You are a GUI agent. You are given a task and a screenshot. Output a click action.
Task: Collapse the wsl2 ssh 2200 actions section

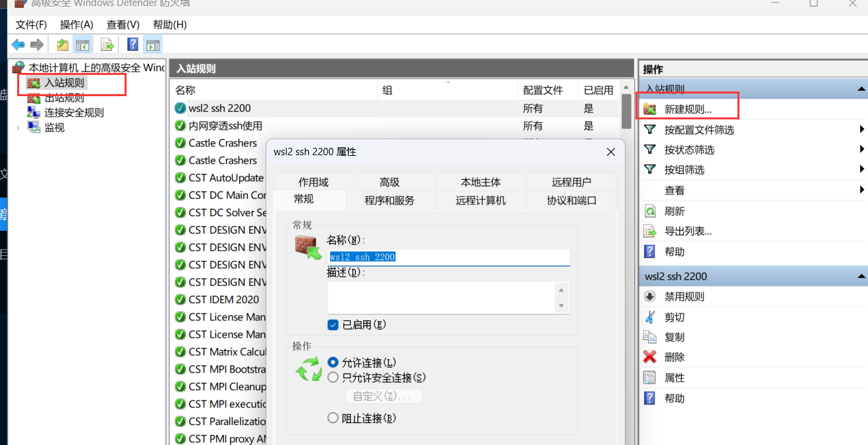click(861, 276)
